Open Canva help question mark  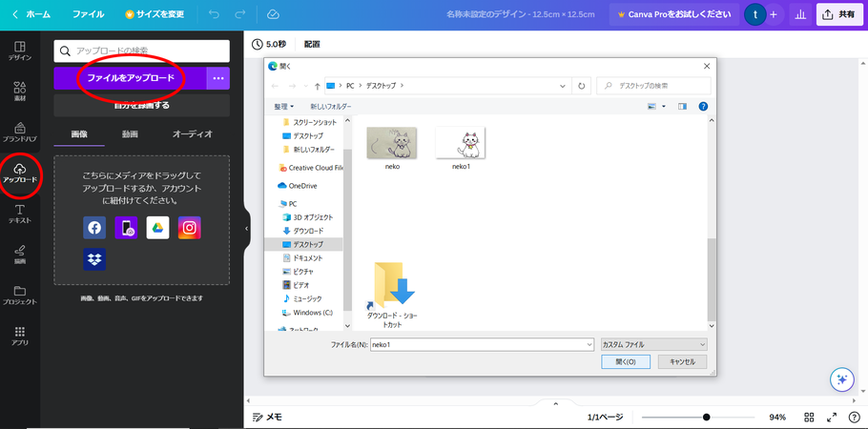[x=854, y=418]
